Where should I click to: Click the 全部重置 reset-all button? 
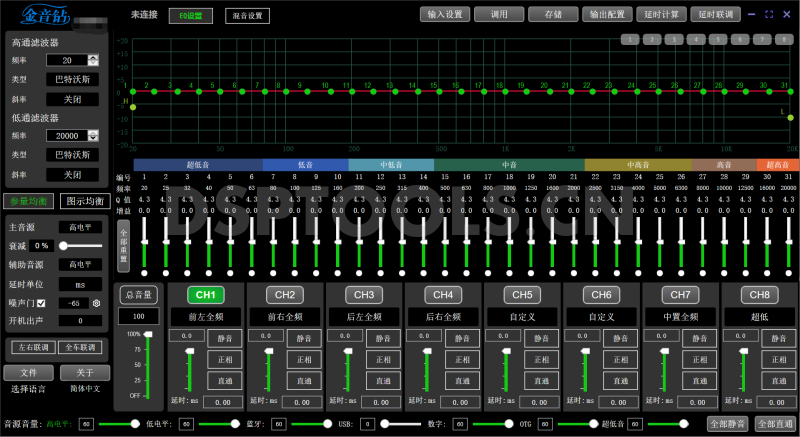[x=124, y=245]
